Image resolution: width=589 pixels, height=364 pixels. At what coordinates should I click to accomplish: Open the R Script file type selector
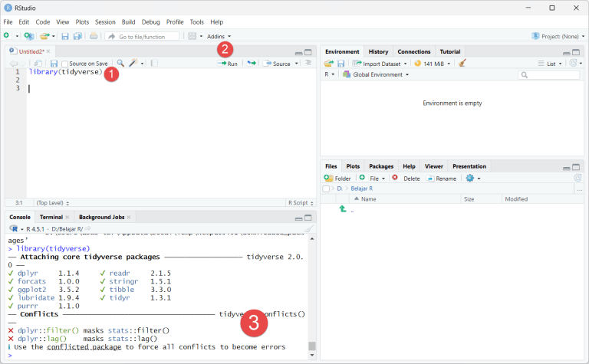point(301,202)
